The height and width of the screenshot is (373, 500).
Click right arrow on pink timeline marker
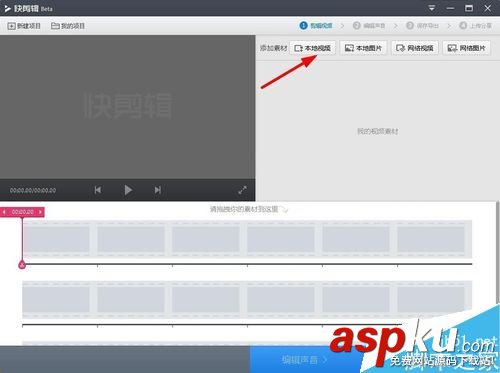(40, 212)
